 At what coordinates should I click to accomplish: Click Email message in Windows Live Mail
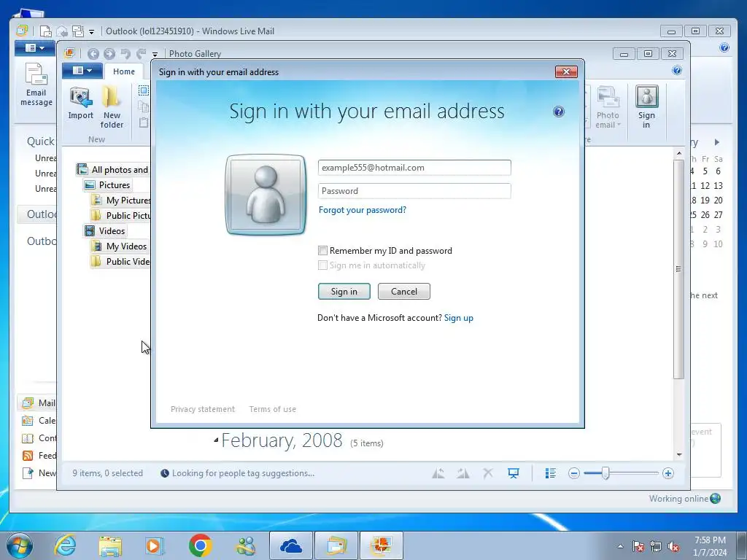[x=36, y=85]
